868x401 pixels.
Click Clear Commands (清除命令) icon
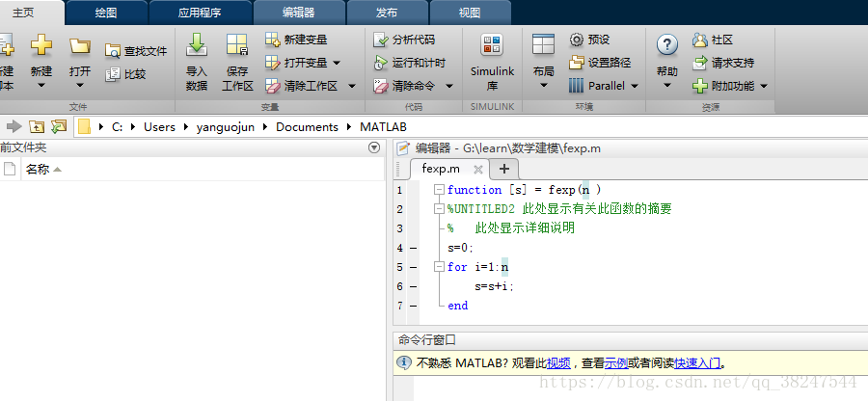(381, 87)
